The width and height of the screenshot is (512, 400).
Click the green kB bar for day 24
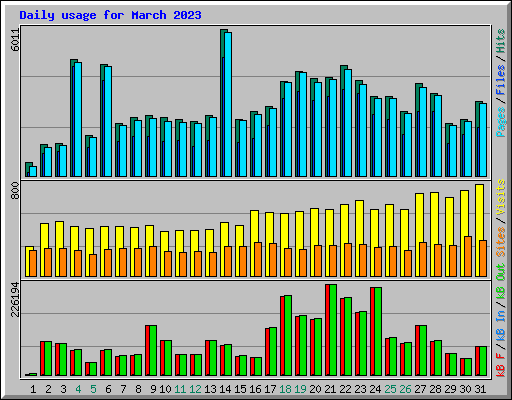tap(378, 331)
